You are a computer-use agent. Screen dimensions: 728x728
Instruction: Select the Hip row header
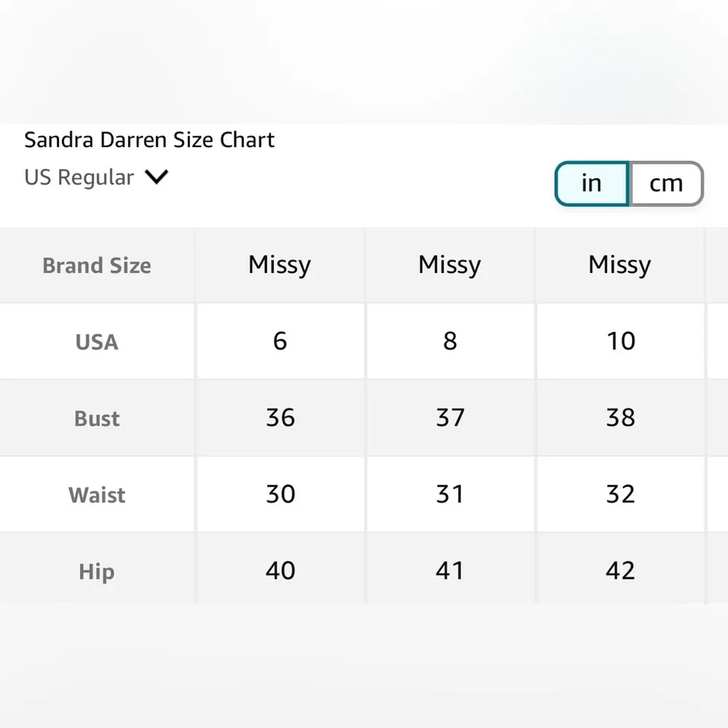point(97,571)
